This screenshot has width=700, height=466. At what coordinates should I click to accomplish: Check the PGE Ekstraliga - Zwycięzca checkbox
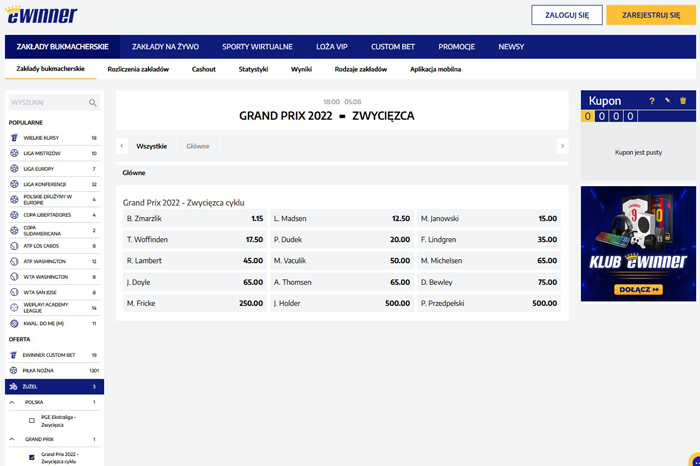pyautogui.click(x=32, y=420)
